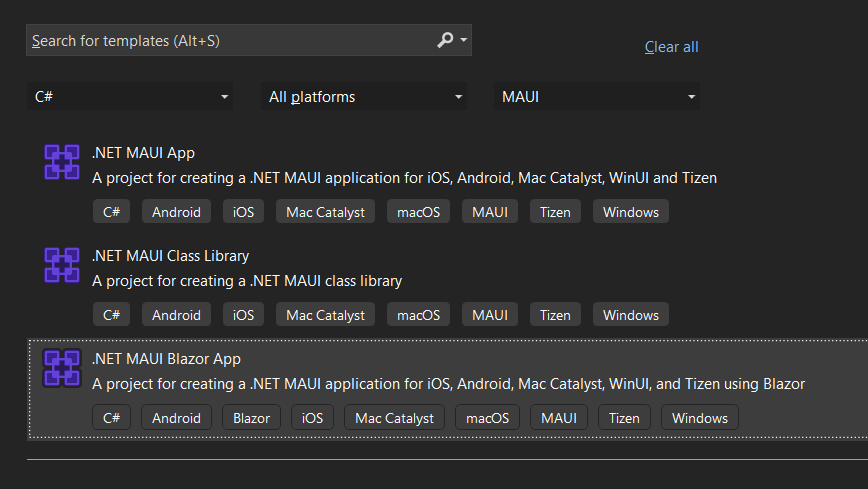
Task: Click the Clear all link
Action: [x=671, y=47]
